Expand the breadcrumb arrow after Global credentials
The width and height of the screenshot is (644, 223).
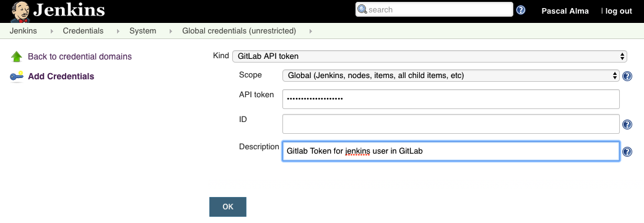coord(310,31)
